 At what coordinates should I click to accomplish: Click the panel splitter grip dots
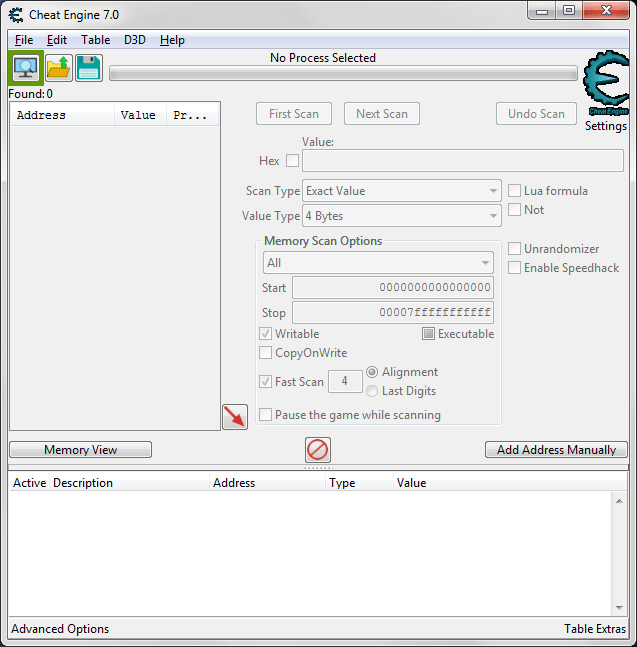(318, 468)
